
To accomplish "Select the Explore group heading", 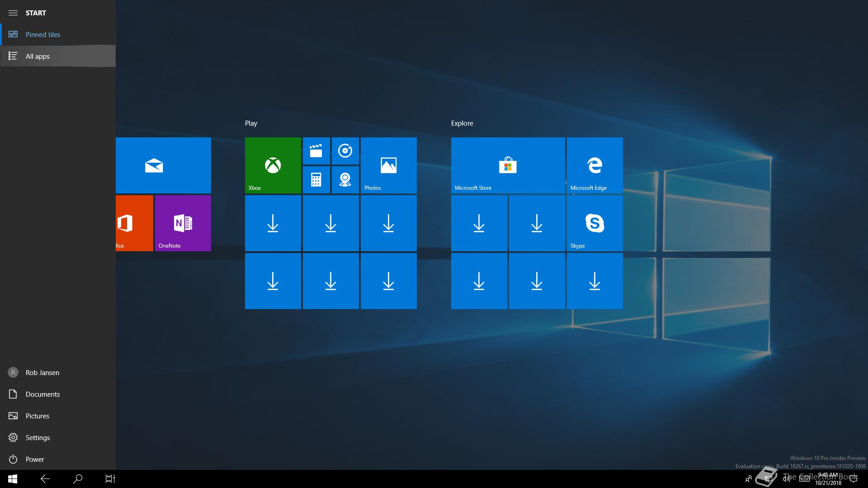I will pos(462,123).
